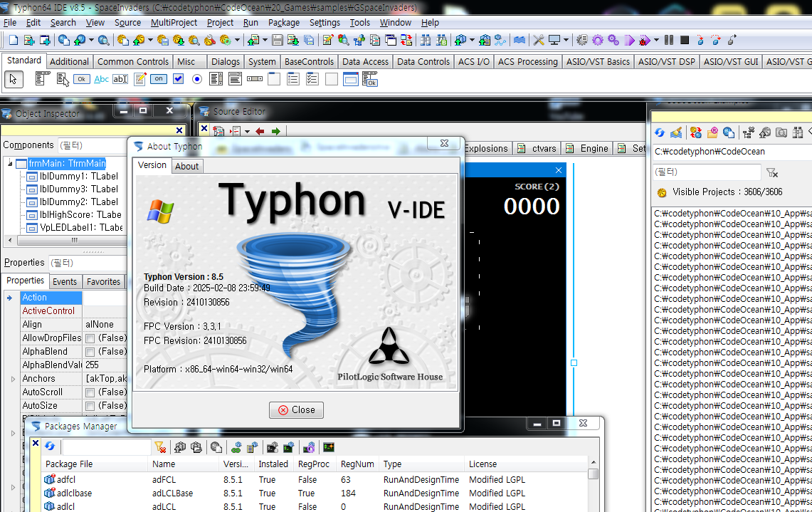This screenshot has height=512, width=812.
Task: Open the MultiProject menu
Action: (x=174, y=23)
